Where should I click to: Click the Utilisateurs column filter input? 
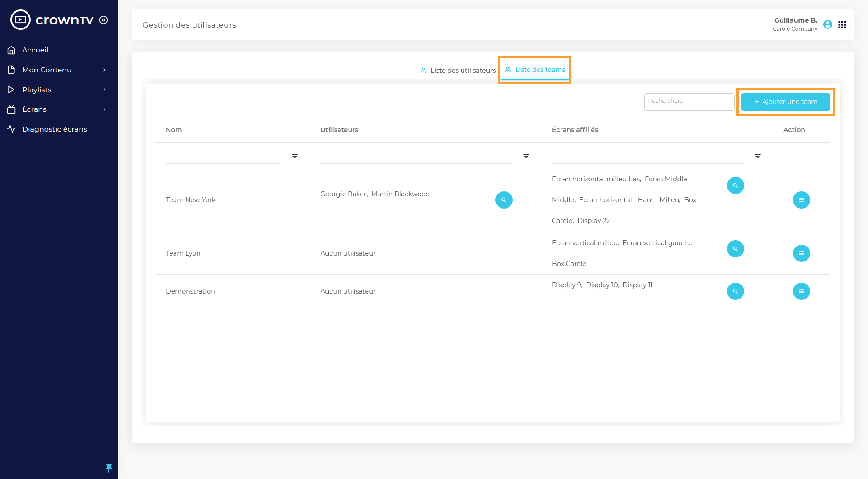416,156
